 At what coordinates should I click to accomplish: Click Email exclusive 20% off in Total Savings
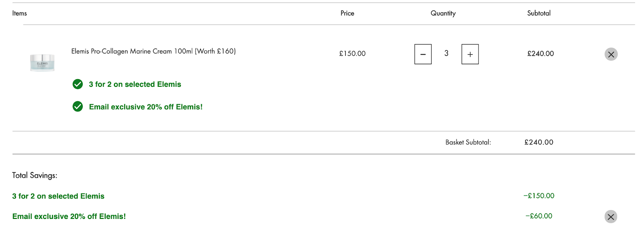pos(69,216)
